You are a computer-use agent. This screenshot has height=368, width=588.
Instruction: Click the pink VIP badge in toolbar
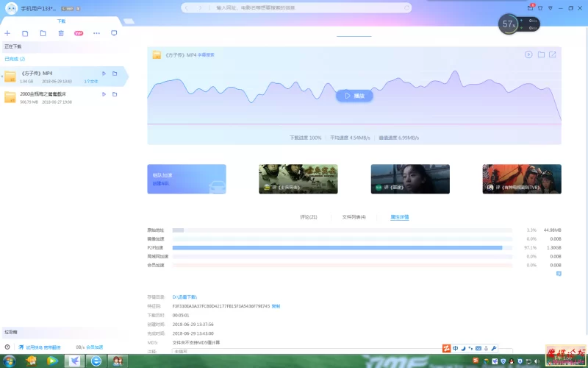[x=79, y=33]
